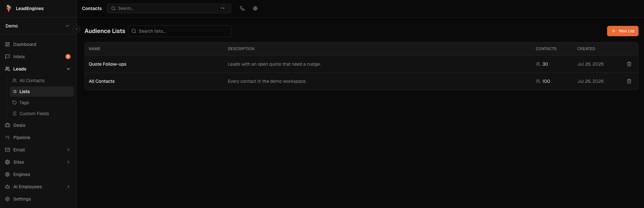Image resolution: width=644 pixels, height=208 pixels.
Task: Open the phone dialer icon
Action: [x=242, y=8]
